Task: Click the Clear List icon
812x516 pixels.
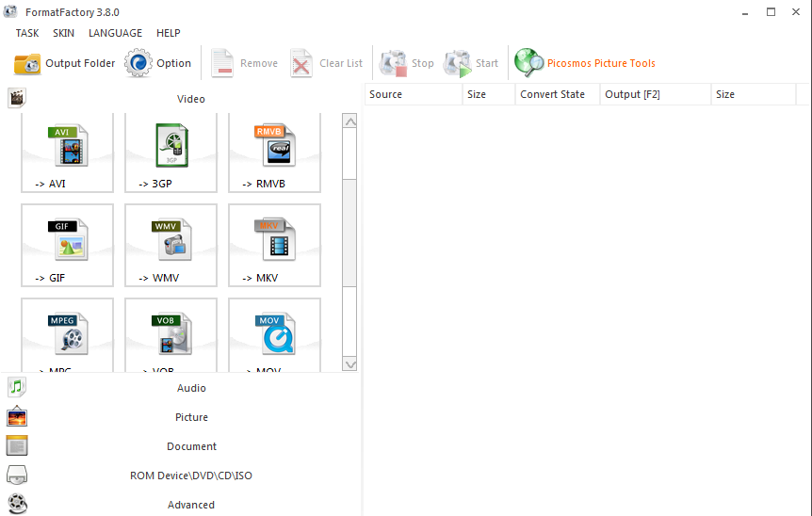Action: click(301, 63)
